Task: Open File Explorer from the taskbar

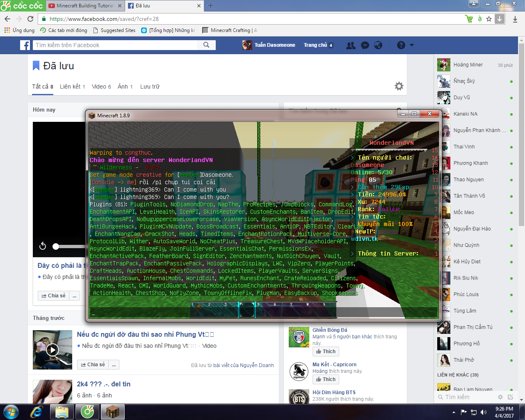Action: (x=62, y=411)
